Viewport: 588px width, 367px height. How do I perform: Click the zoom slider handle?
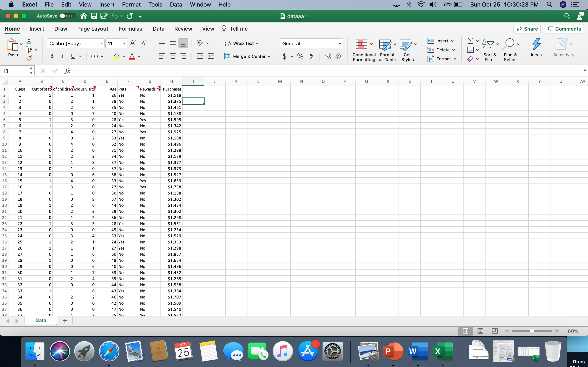click(532, 331)
